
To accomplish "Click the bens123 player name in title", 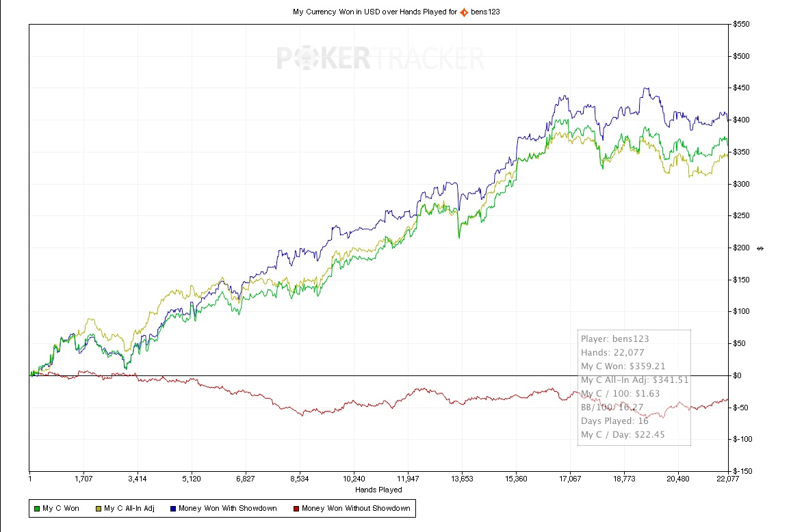I will (485, 12).
